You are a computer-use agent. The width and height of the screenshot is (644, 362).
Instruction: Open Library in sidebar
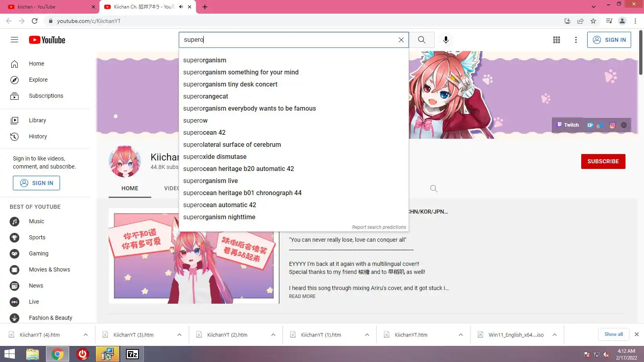coord(45,120)
